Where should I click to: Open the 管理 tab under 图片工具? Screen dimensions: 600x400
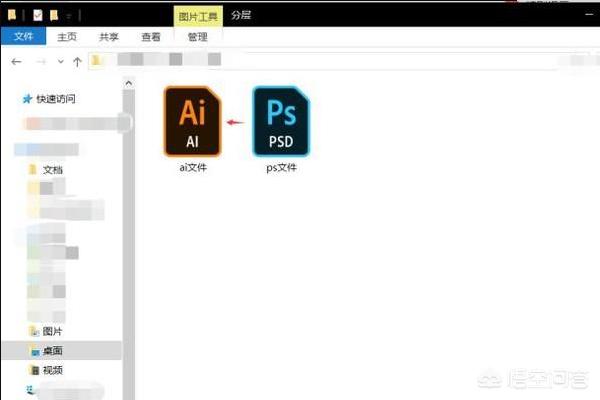(x=198, y=37)
